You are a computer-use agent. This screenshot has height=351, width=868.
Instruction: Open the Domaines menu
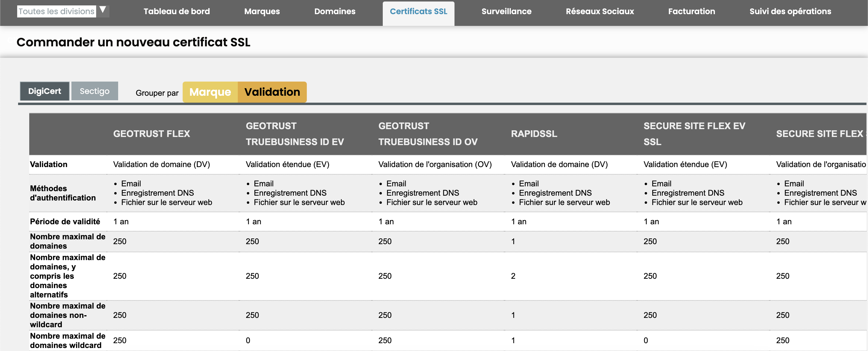(335, 11)
